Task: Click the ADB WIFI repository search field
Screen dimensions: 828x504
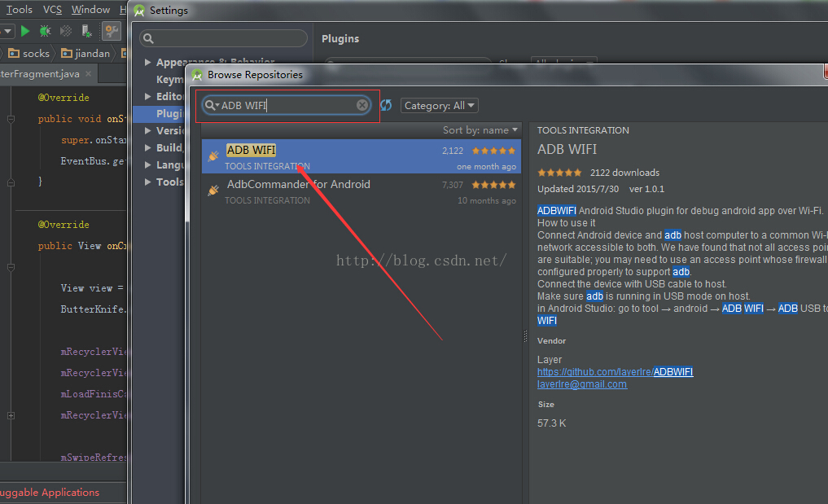Action: (x=287, y=105)
